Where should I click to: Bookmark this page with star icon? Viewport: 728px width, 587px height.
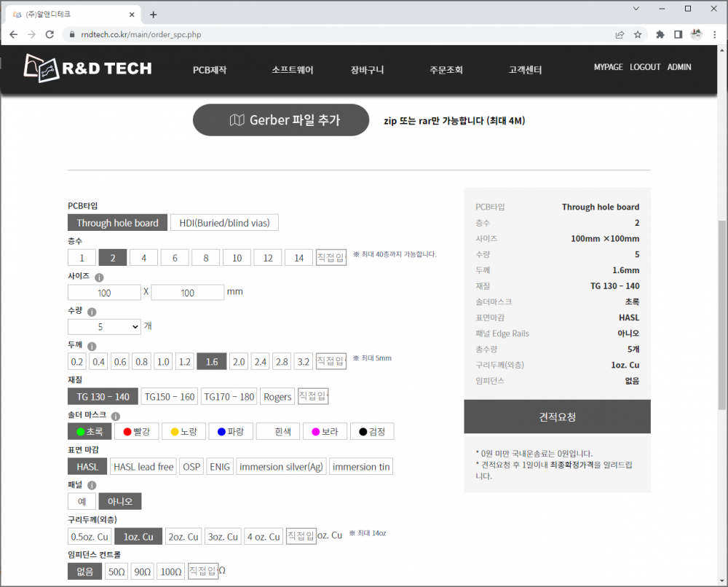click(638, 34)
